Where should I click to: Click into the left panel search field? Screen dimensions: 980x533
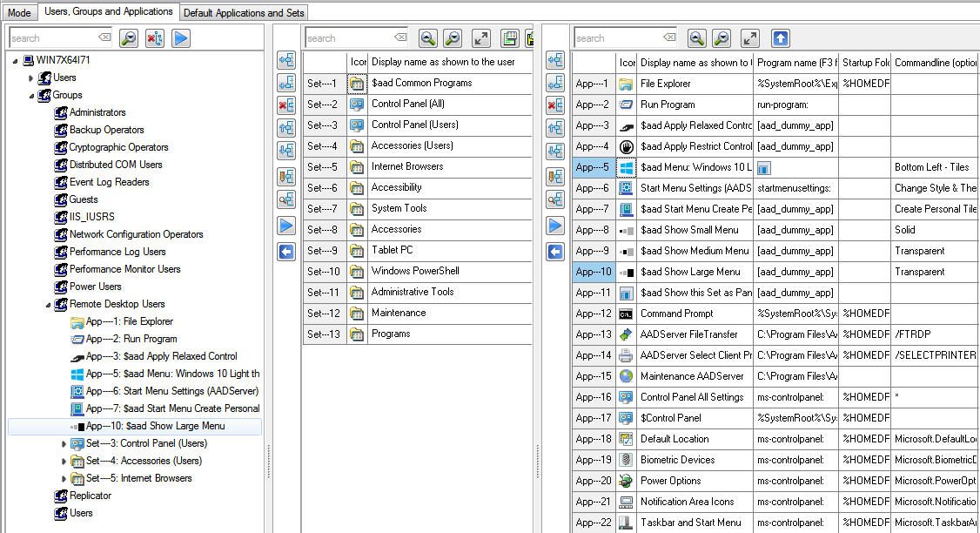coord(52,38)
